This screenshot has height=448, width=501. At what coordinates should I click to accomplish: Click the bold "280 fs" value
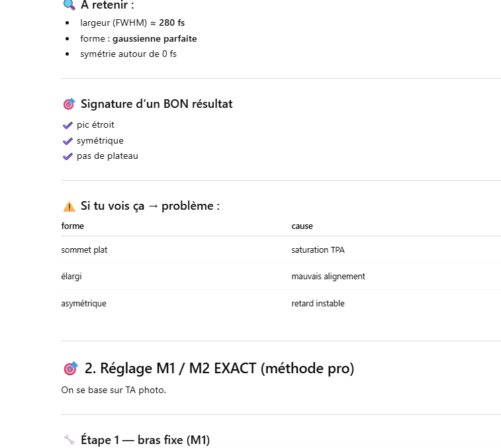(171, 22)
